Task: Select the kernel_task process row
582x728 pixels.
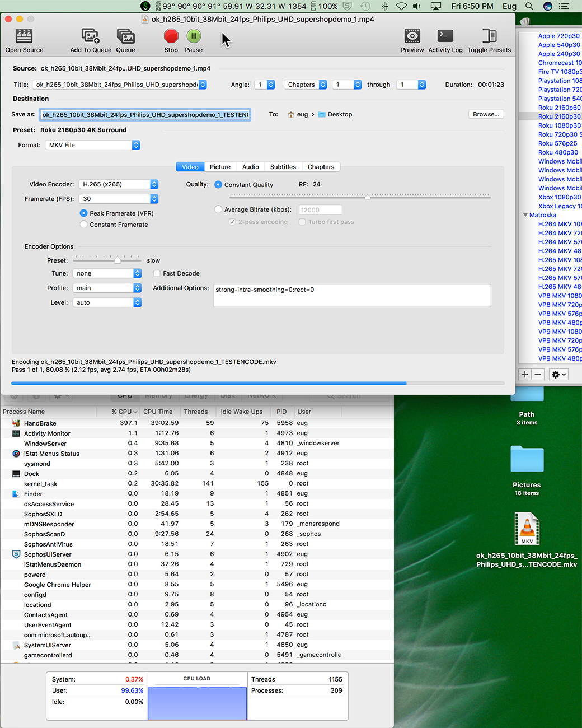Action: (196, 484)
